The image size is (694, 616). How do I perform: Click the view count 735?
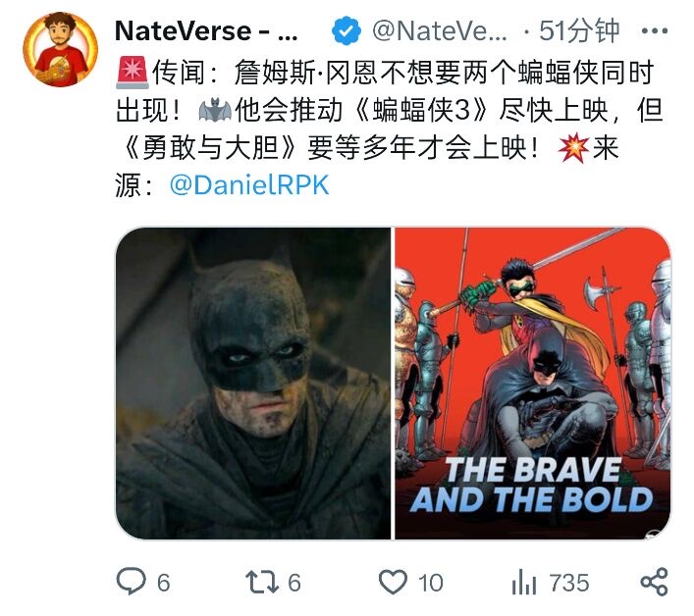[x=569, y=583]
